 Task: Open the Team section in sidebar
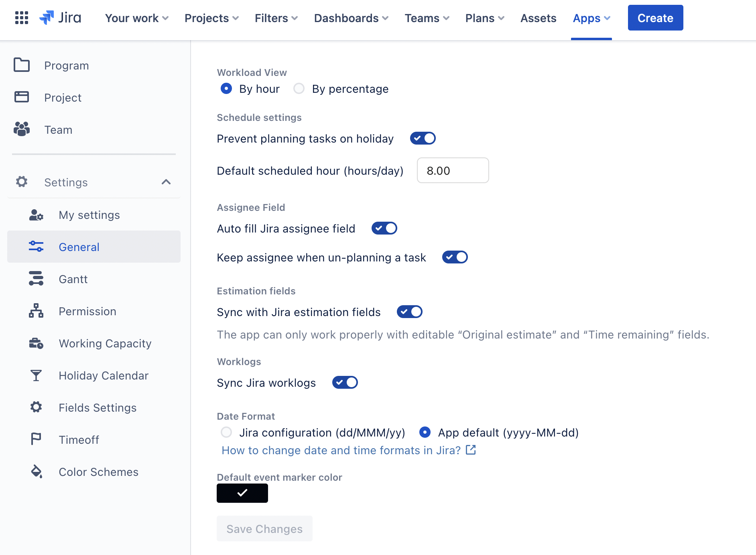94,129
